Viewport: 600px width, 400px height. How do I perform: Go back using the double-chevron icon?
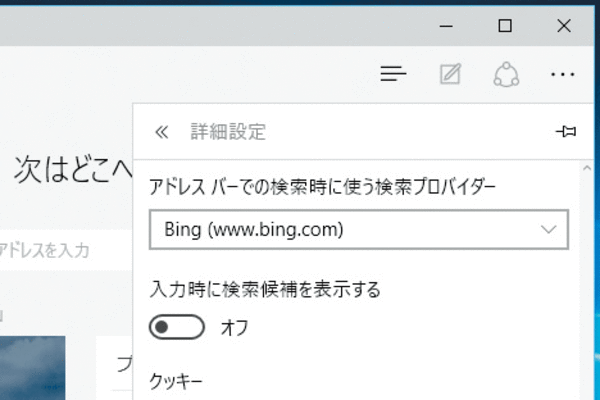(161, 132)
